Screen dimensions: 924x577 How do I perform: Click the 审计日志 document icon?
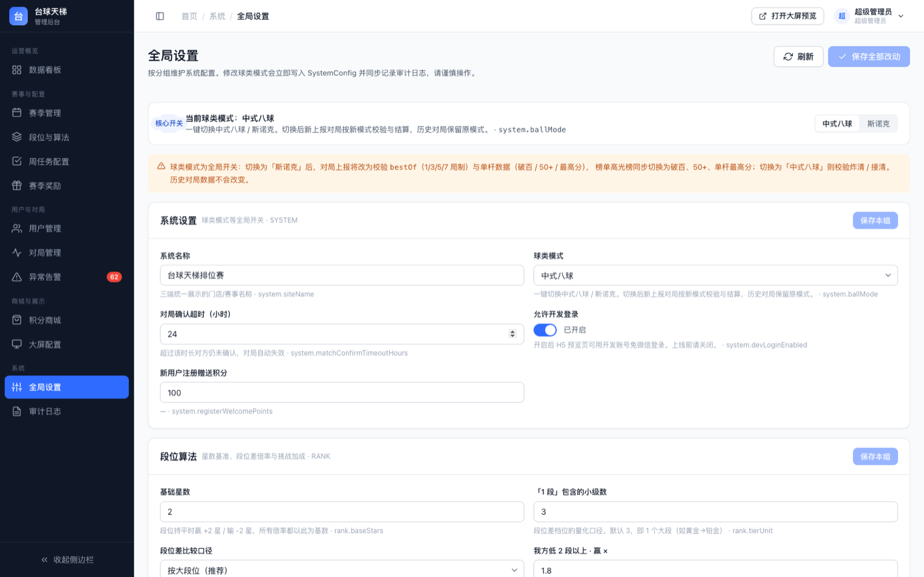pyautogui.click(x=17, y=411)
